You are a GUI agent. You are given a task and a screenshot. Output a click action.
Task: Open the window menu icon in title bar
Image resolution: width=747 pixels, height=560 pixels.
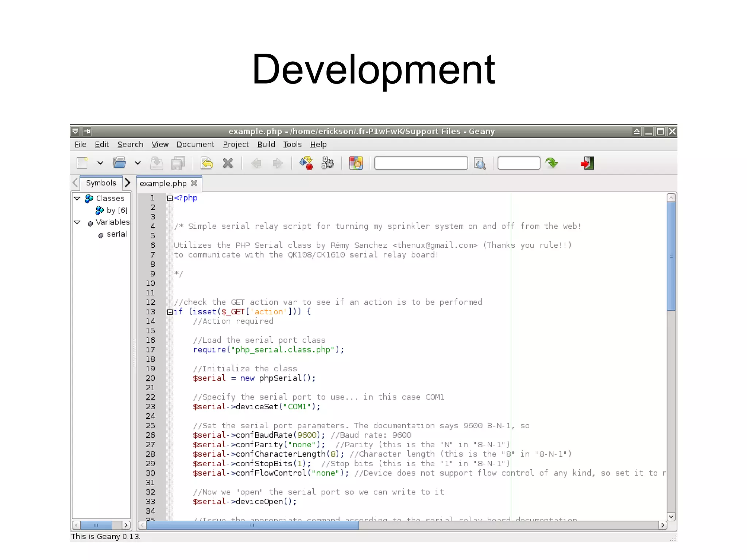pos(75,131)
